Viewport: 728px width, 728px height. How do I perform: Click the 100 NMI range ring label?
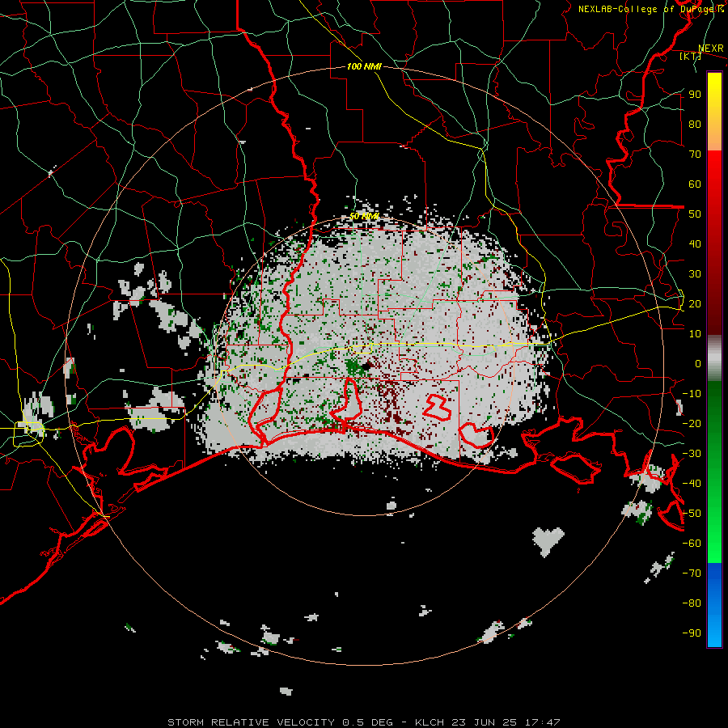(x=364, y=66)
